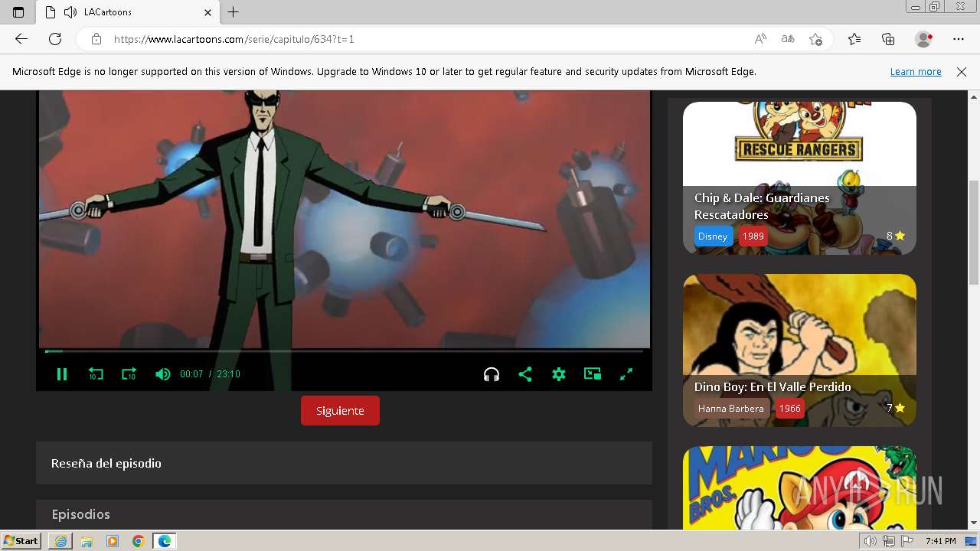Open Action Center flag tray icon
Viewport: 980px width, 551px height.
907,541
